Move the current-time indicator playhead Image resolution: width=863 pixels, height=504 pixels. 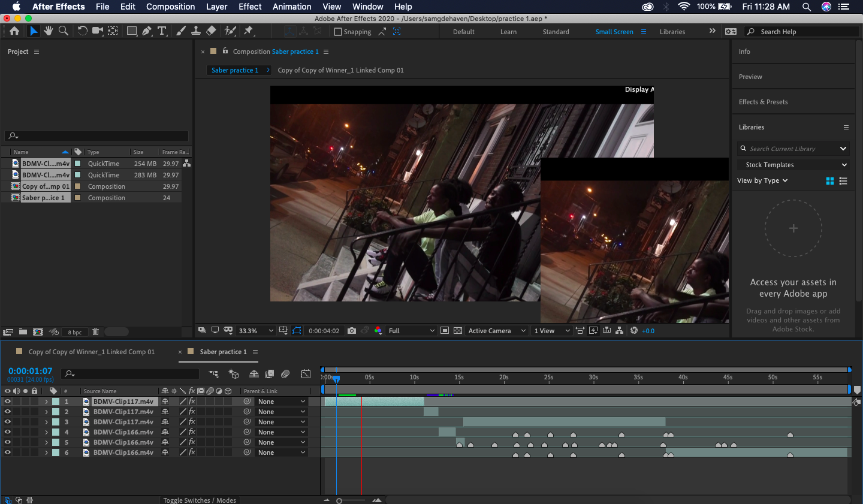pos(337,379)
